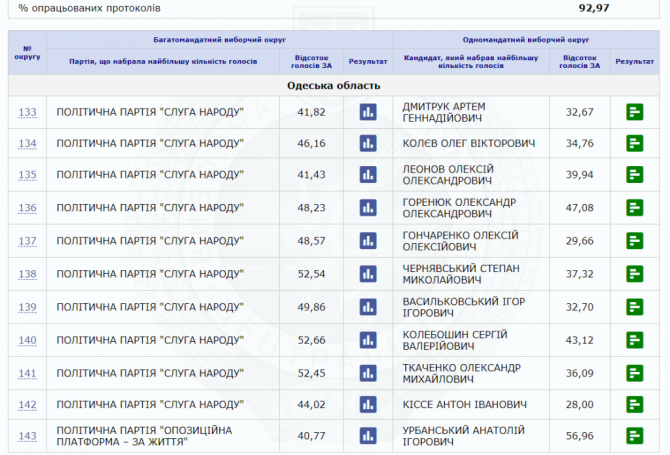Open district 133 link
This screenshot has height=455, width=670.
pos(27,112)
